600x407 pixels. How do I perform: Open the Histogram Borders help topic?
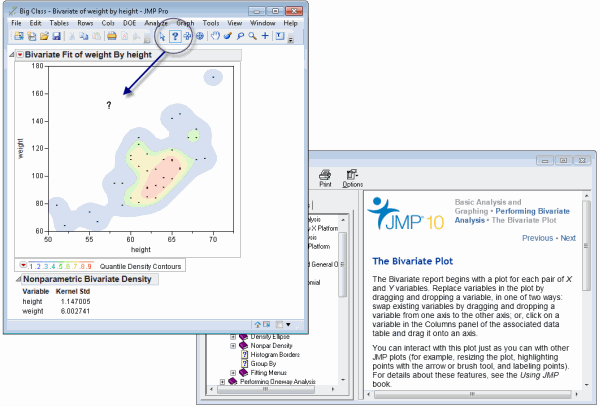point(275,355)
